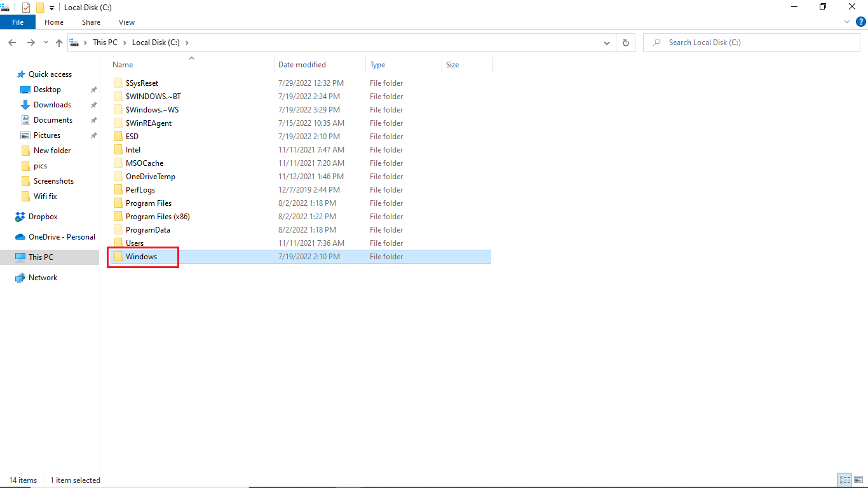Viewport: 868px width, 488px height.
Task: Sort by the Type column header
Action: [x=377, y=65]
